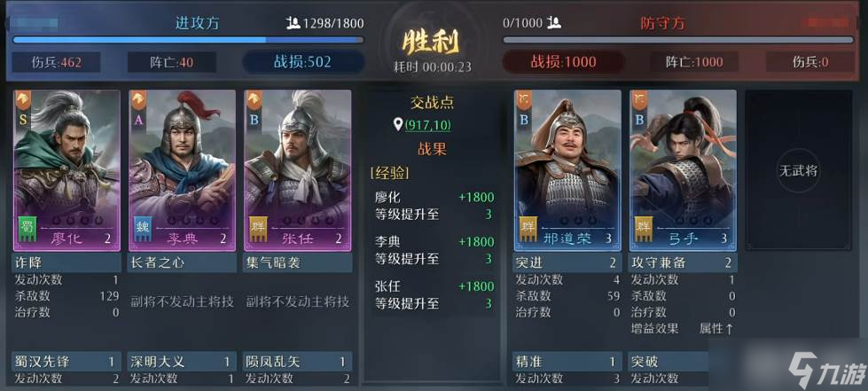Image resolution: width=868 pixels, height=391 pixels.
Task: Click the cavalry badge on 廖化 card
Action: 23,99
